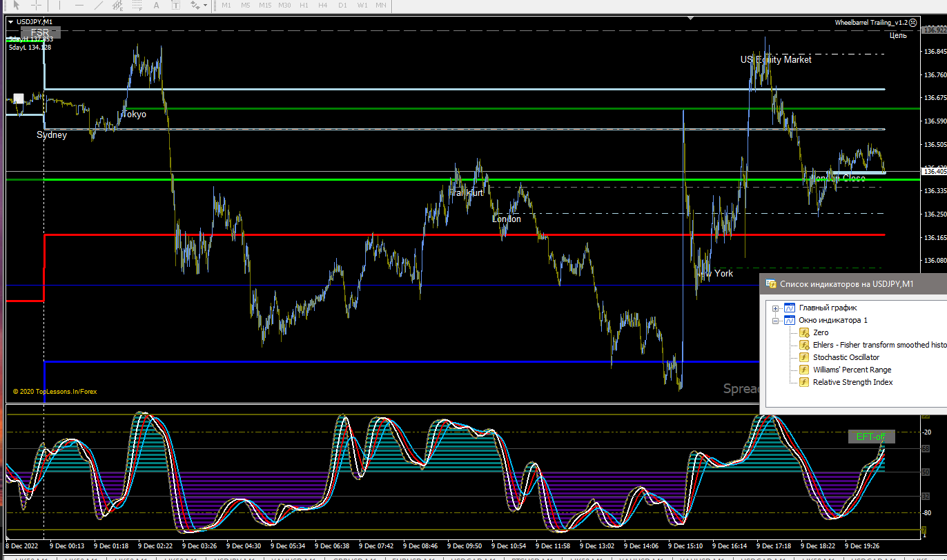Choose the text label 'T' tool
The image size is (947, 560).
[x=176, y=5]
